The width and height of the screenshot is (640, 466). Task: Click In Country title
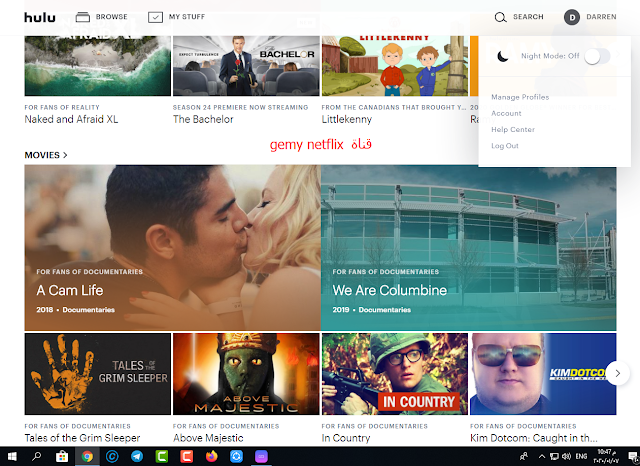346,438
